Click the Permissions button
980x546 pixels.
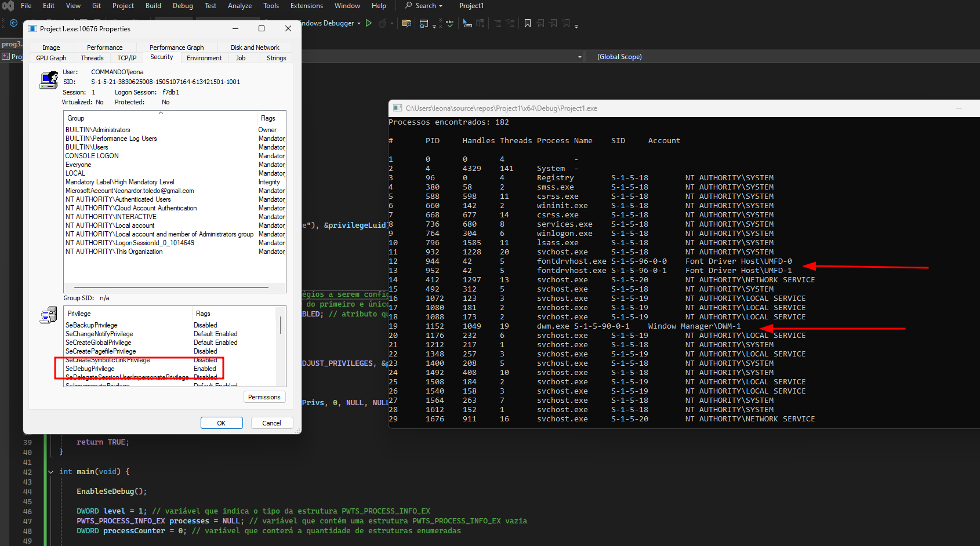[264, 397]
